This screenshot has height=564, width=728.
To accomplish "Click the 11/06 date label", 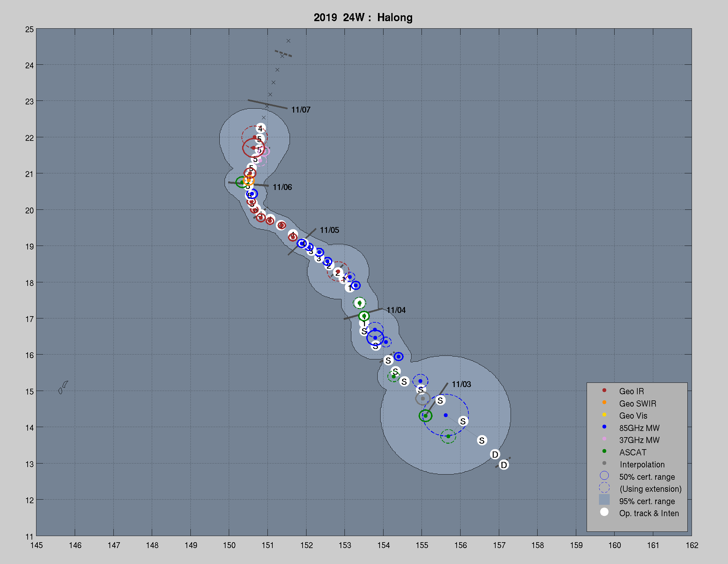I will (282, 187).
